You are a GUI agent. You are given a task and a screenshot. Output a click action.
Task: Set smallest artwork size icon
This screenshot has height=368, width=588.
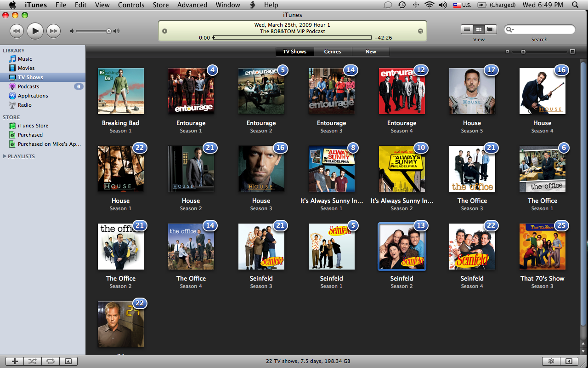[507, 52]
